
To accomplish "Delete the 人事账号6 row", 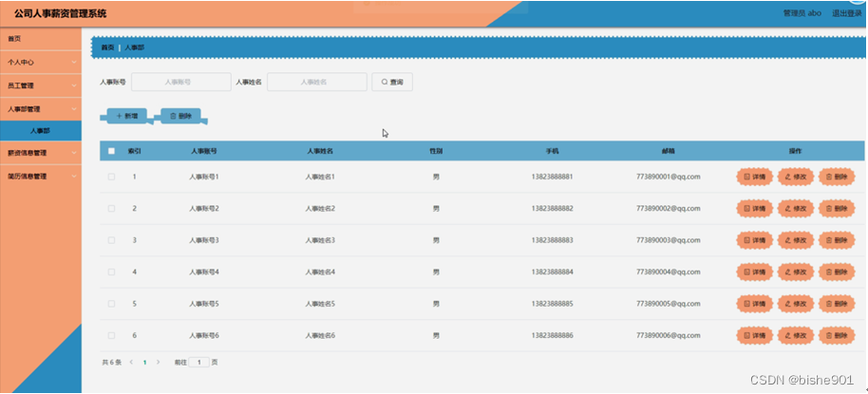I will coord(837,335).
